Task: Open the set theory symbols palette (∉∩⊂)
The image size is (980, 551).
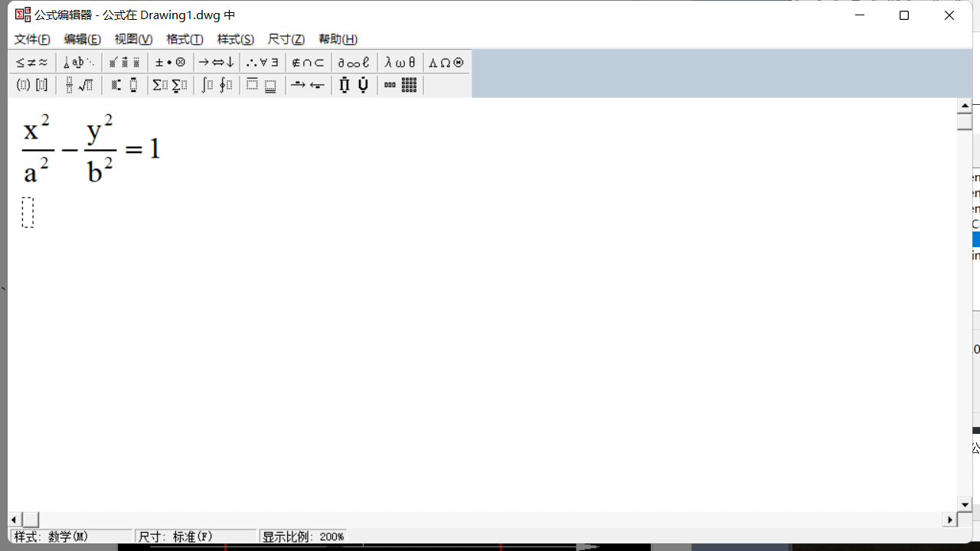Action: point(308,63)
